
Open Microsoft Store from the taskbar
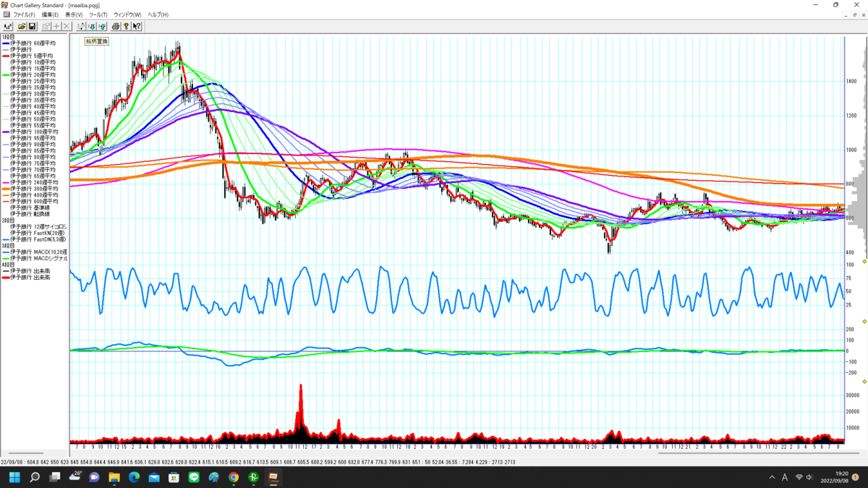point(174,477)
